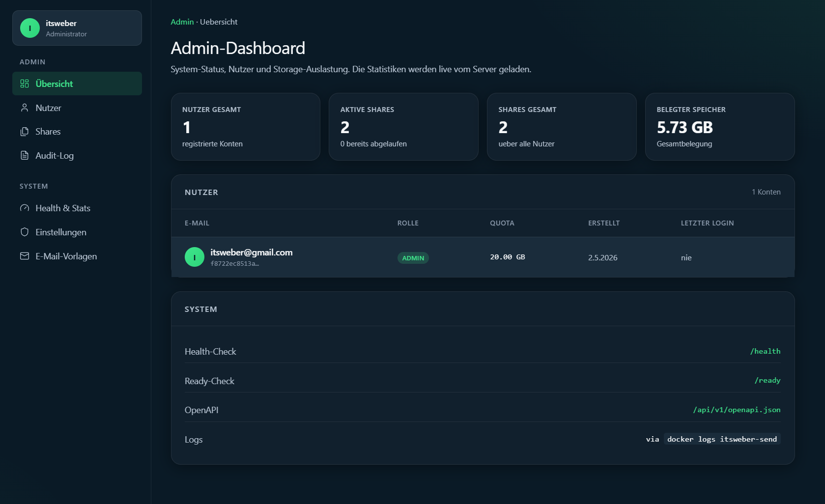
Task: Click the ERSTELLT column header
Action: click(x=604, y=223)
